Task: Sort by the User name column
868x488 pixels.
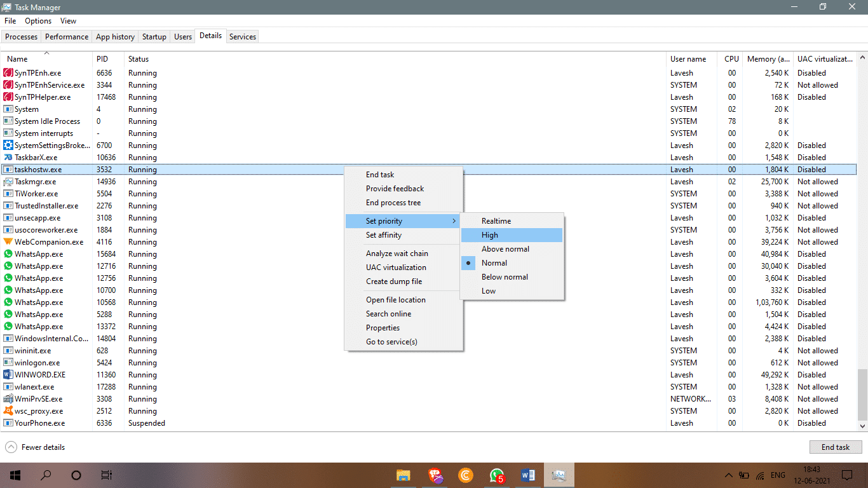Action: [x=692, y=59]
